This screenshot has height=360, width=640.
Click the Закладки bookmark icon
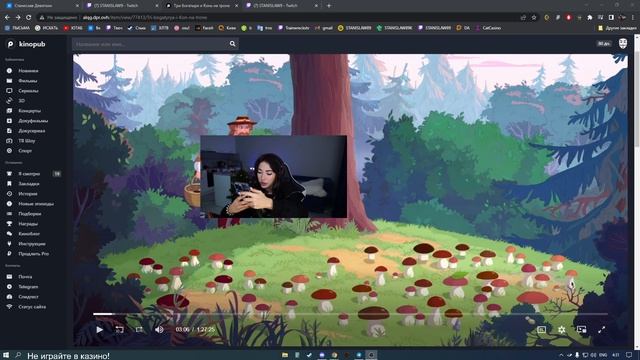coord(9,184)
